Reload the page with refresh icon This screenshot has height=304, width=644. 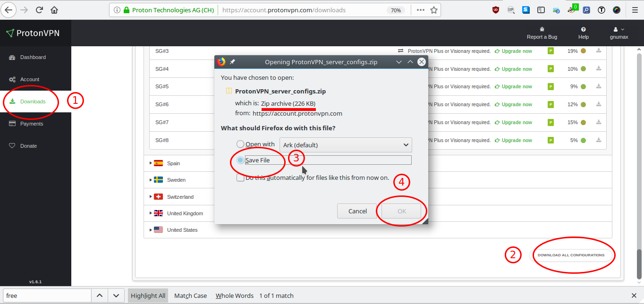39,10
